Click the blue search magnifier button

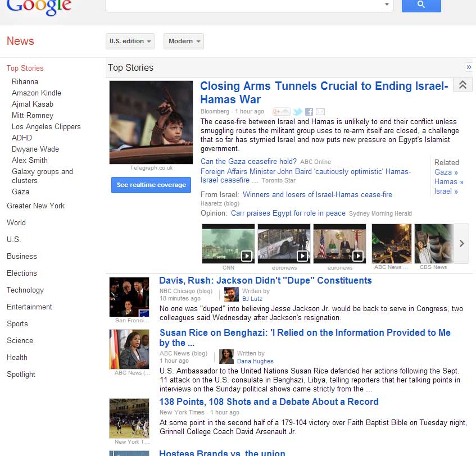pyautogui.click(x=421, y=4)
